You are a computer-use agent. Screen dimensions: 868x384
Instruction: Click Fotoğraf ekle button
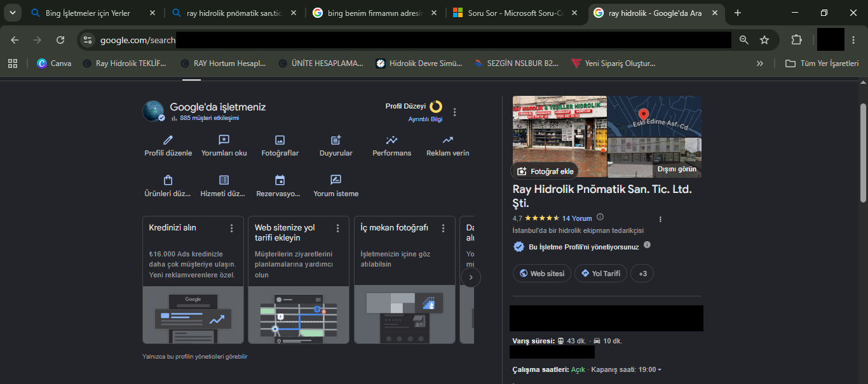coord(545,171)
